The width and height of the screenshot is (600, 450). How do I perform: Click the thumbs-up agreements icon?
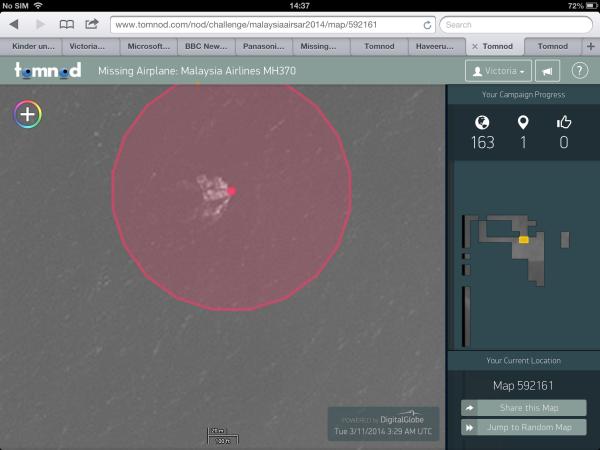click(564, 122)
